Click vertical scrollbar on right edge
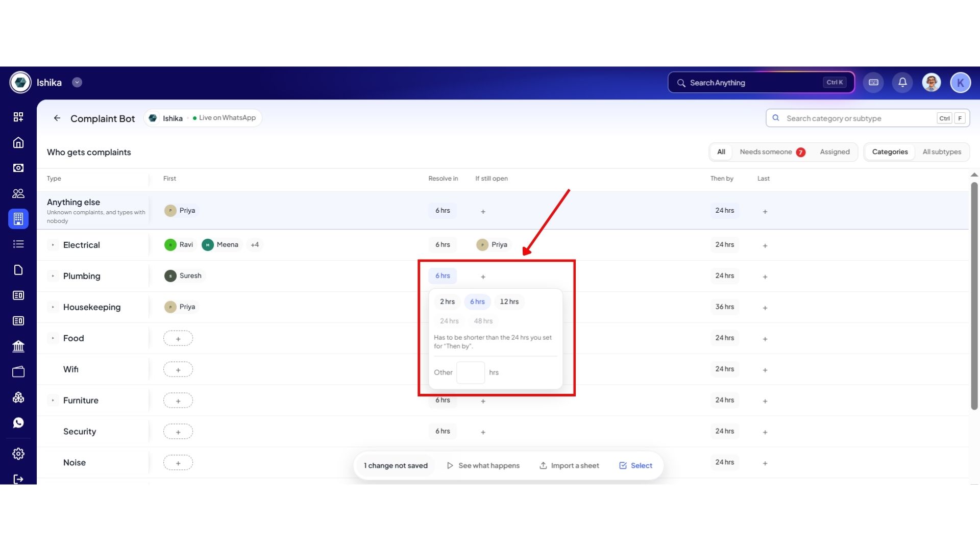The image size is (980, 551). (x=974, y=296)
